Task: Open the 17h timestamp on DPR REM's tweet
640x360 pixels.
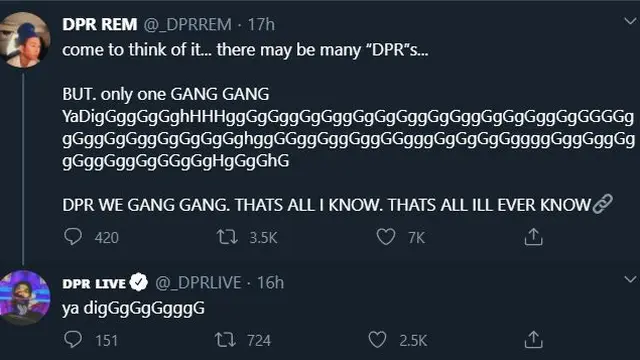Action: pos(261,24)
